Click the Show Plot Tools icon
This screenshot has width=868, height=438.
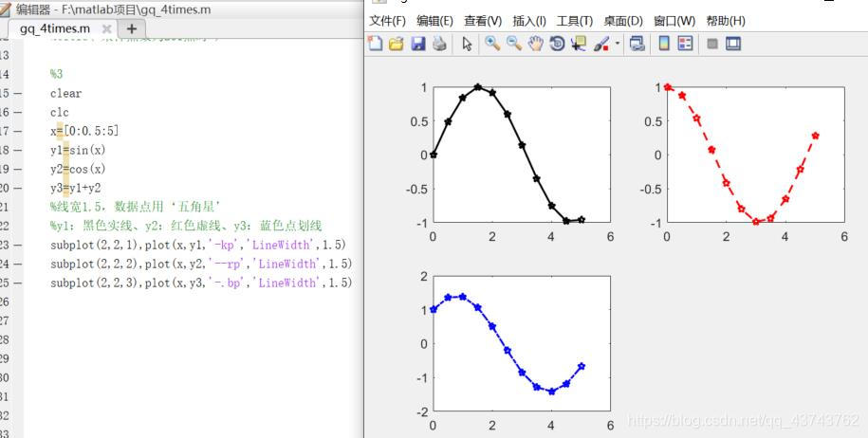733,44
